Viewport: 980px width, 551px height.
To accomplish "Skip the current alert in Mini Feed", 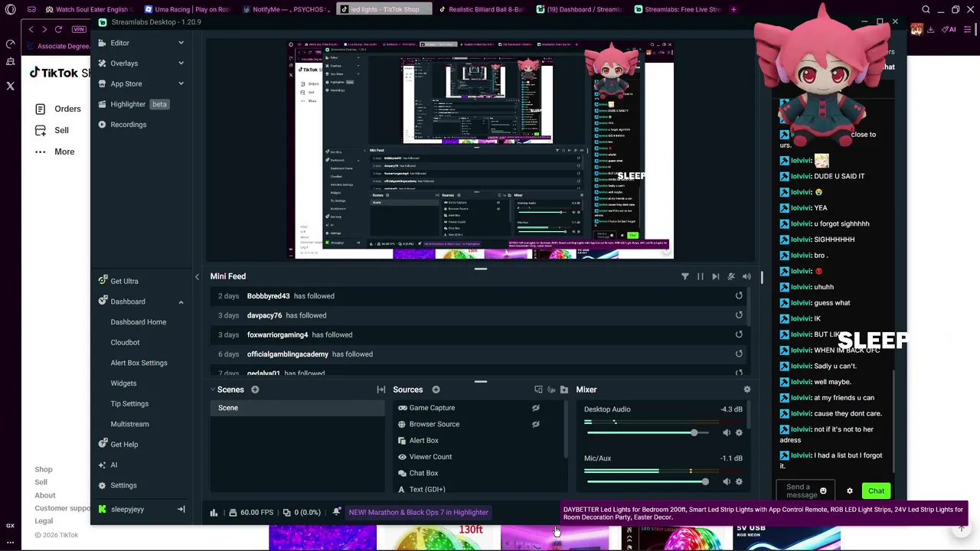I will click(715, 276).
